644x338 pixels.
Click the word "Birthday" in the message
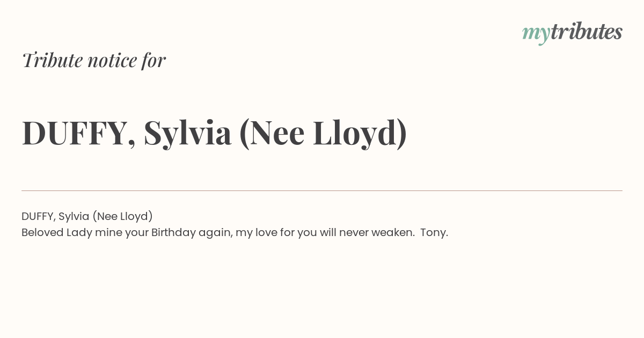coord(173,233)
